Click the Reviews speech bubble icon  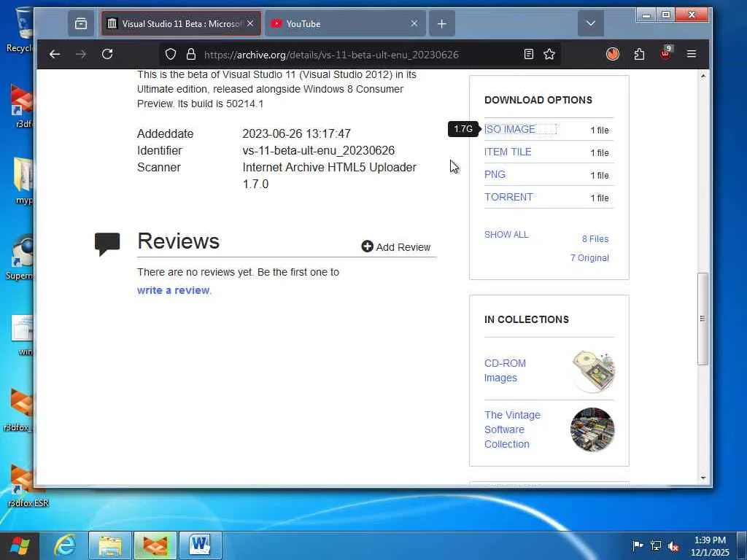pyautogui.click(x=107, y=244)
